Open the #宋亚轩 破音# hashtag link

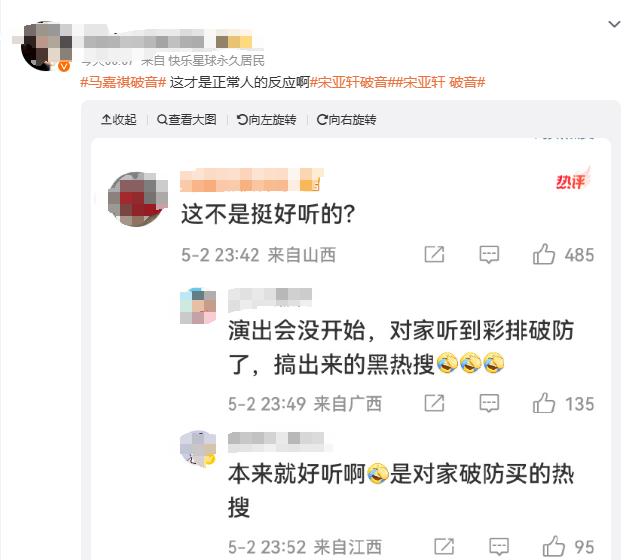coord(441,82)
